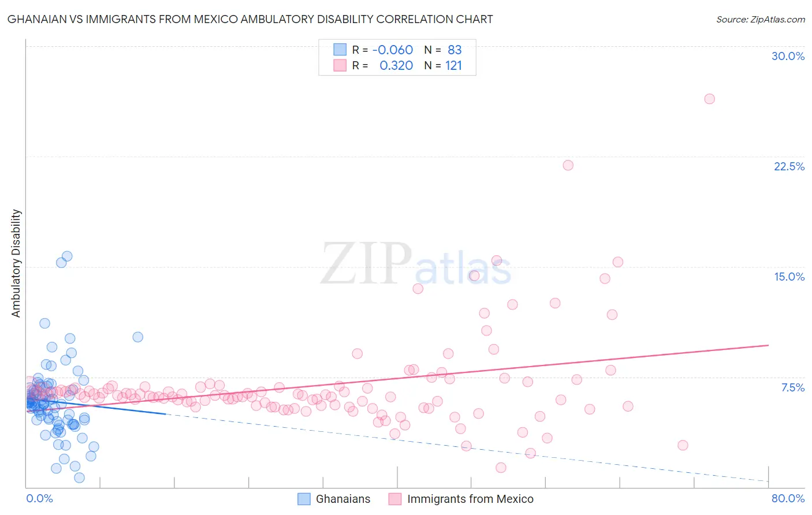Click the lowest blue data point
812x515 pixels.
(x=80, y=477)
